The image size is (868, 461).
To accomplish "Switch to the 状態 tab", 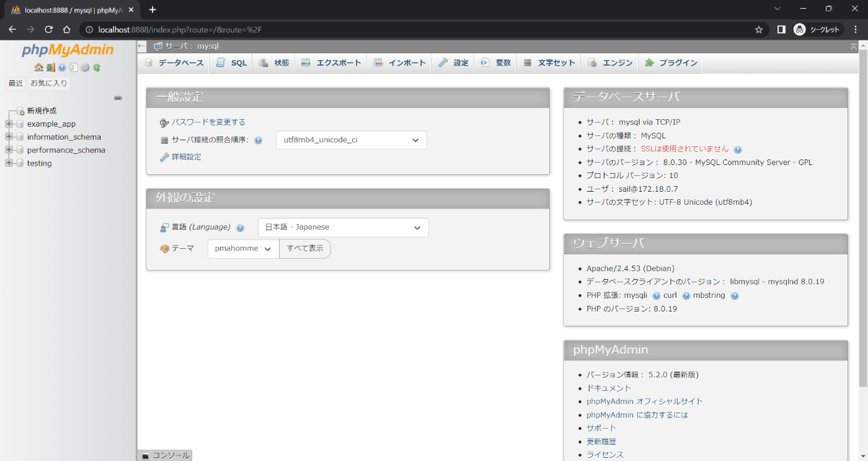I will click(x=273, y=63).
